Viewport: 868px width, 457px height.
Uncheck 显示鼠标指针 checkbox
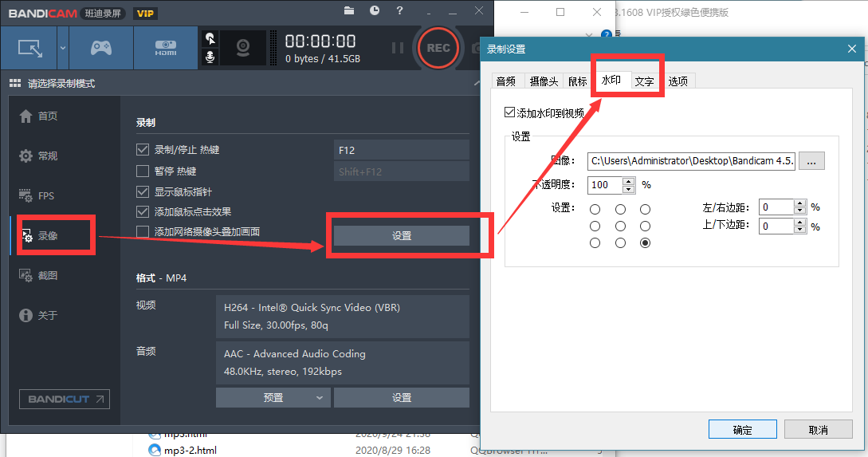[x=142, y=191]
